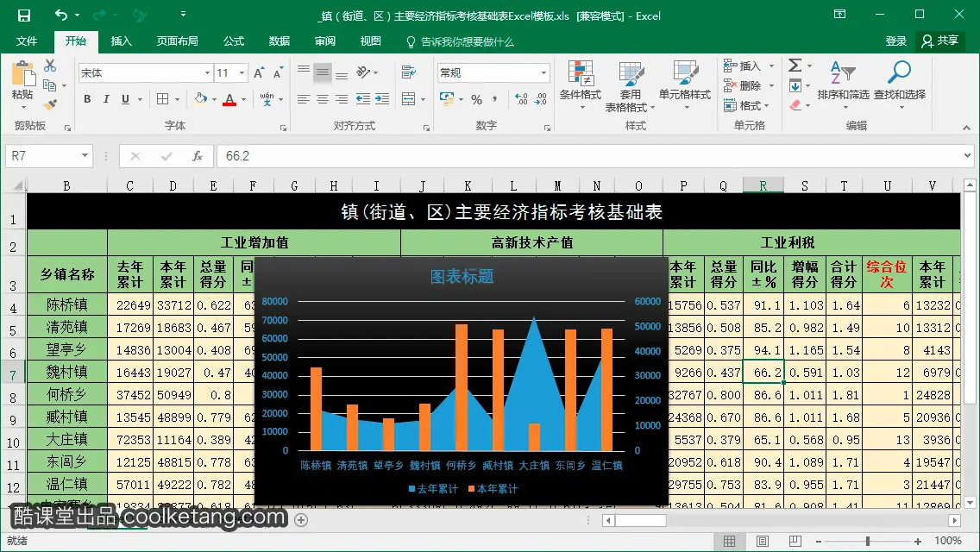The width and height of the screenshot is (980, 552).
Task: Click the Increase Decimal icon
Action: tap(521, 99)
